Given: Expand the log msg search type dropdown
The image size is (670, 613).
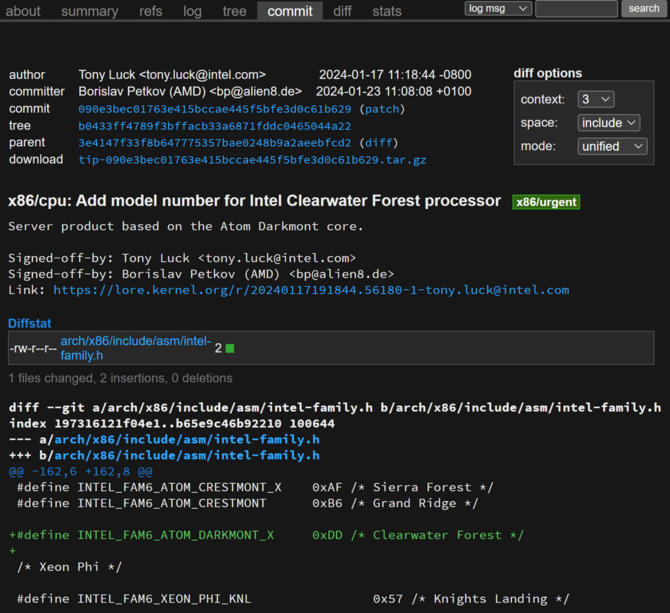Looking at the screenshot, I should point(498,9).
